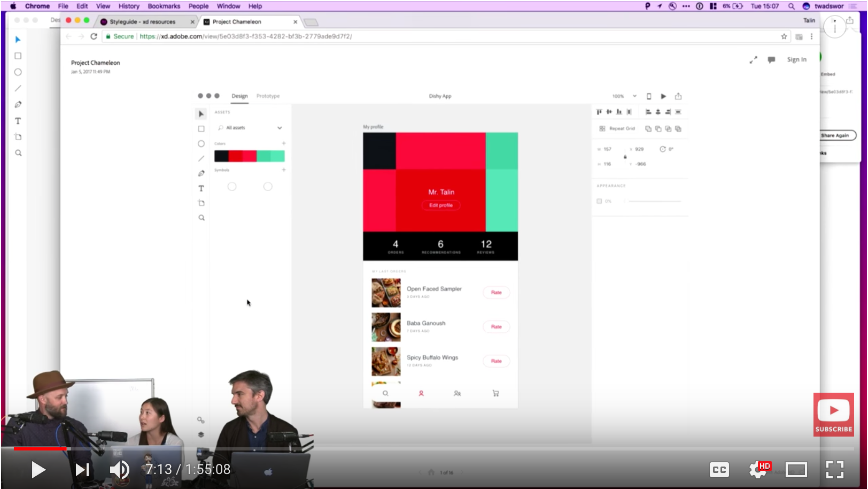This screenshot has width=868, height=489.
Task: Click the Edit profile button under Mr. Talin
Action: 441,205
